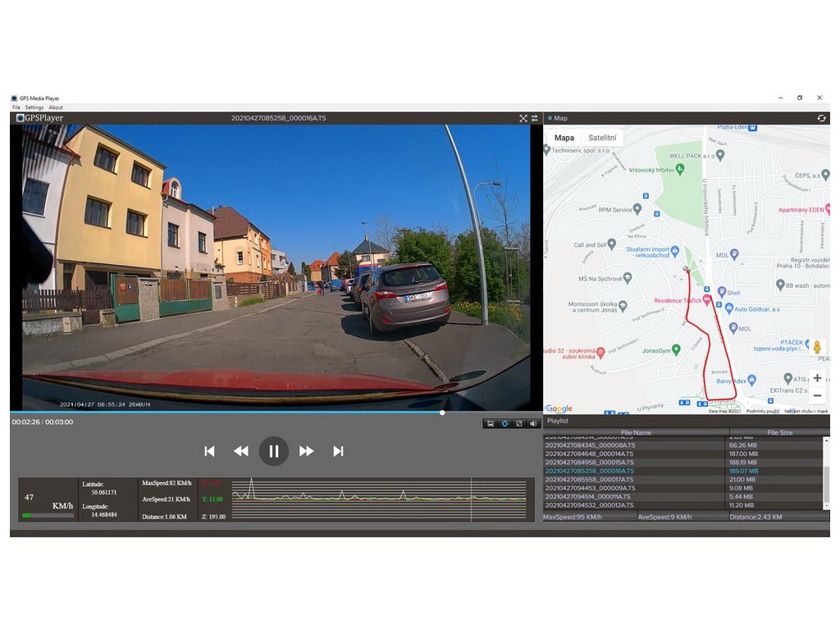Open the Settings menu
The width and height of the screenshot is (840, 630).
[34, 107]
